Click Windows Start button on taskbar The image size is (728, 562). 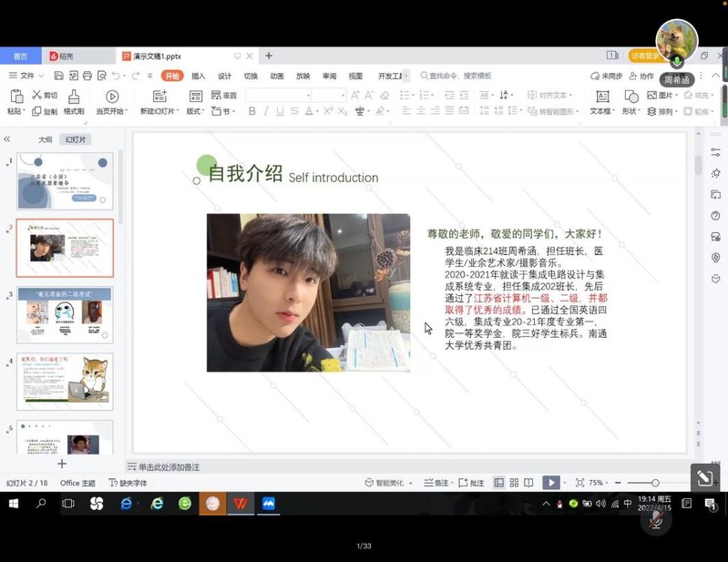[14, 504]
